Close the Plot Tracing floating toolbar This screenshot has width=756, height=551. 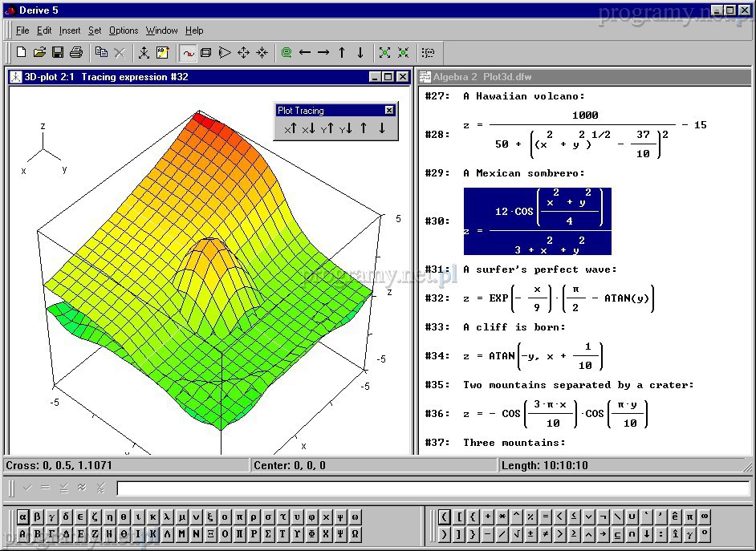click(x=389, y=111)
